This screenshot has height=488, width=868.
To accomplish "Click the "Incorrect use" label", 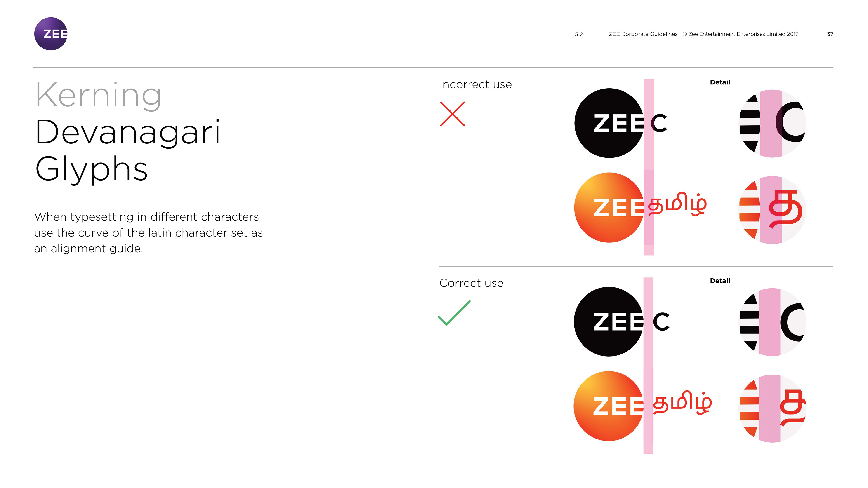I will point(475,84).
